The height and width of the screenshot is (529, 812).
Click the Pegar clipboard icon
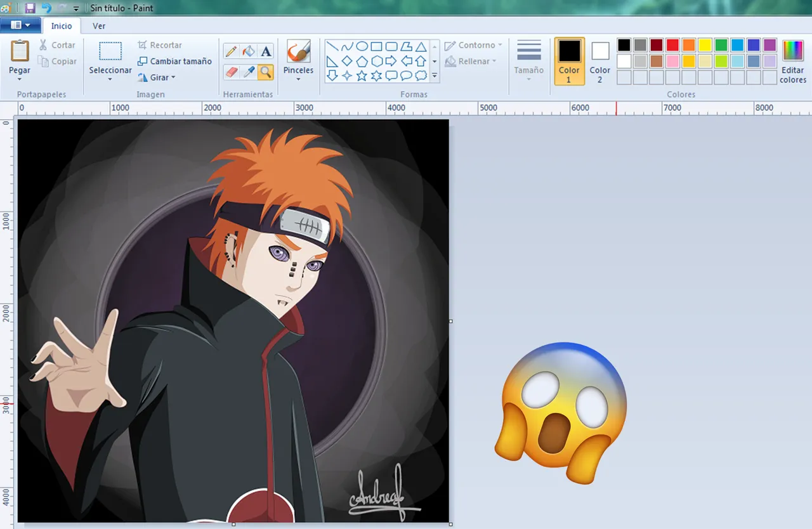[x=20, y=51]
